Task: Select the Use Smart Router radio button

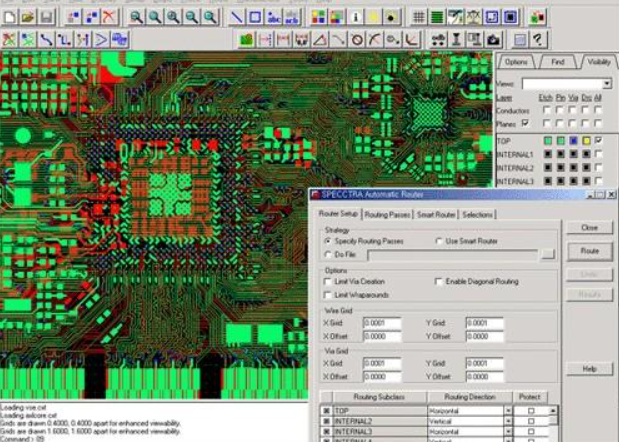Action: (x=439, y=241)
